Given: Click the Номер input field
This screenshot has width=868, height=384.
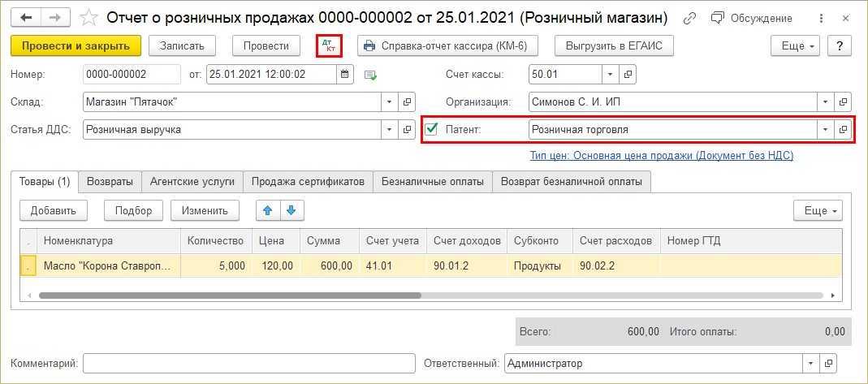Looking at the screenshot, I should point(132,74).
